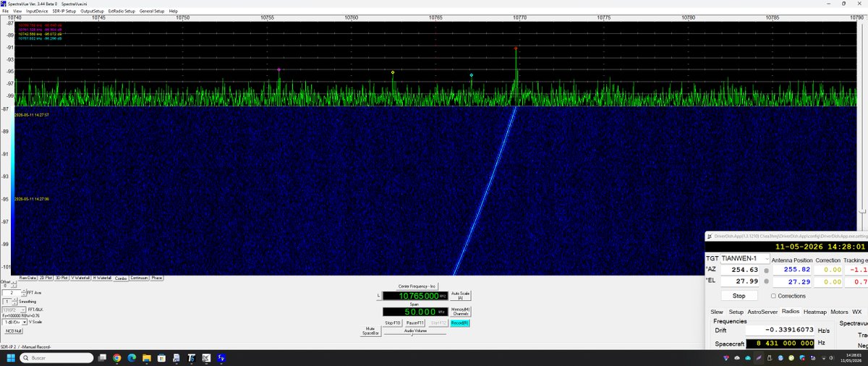Switch to the 3D Plot tab
This screenshot has width=868, height=366.
pyautogui.click(x=61, y=278)
